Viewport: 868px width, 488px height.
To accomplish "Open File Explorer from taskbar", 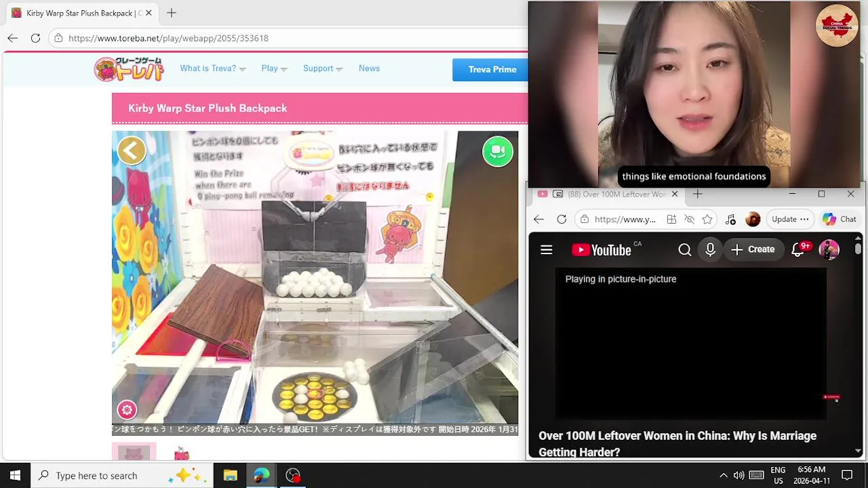I will click(x=230, y=475).
